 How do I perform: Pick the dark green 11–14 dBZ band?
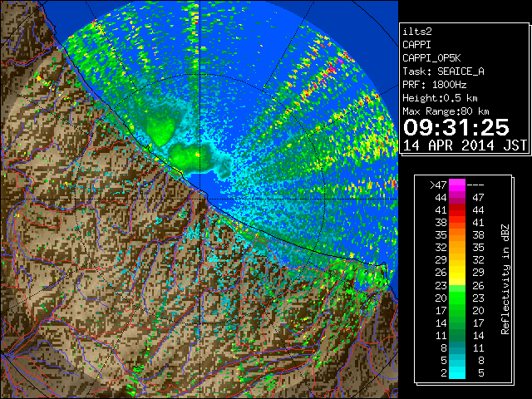(457, 335)
